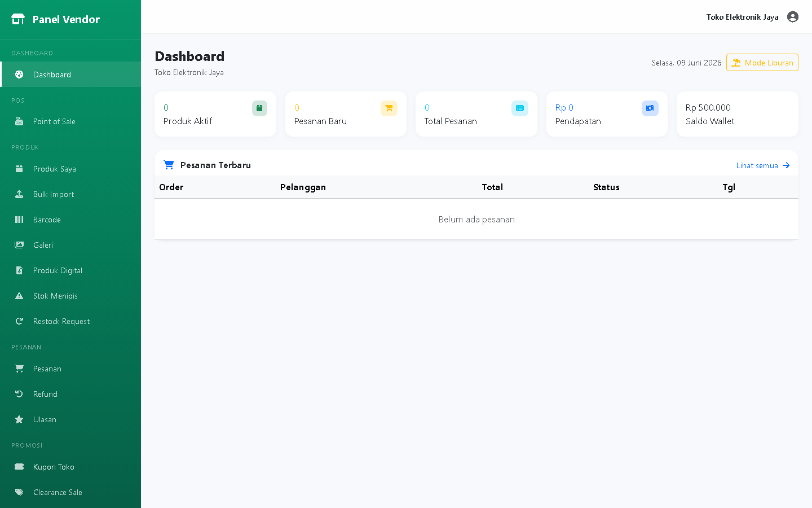The height and width of the screenshot is (508, 812).
Task: Click the Pesanan cart icon in sidebar
Action: [19, 369]
